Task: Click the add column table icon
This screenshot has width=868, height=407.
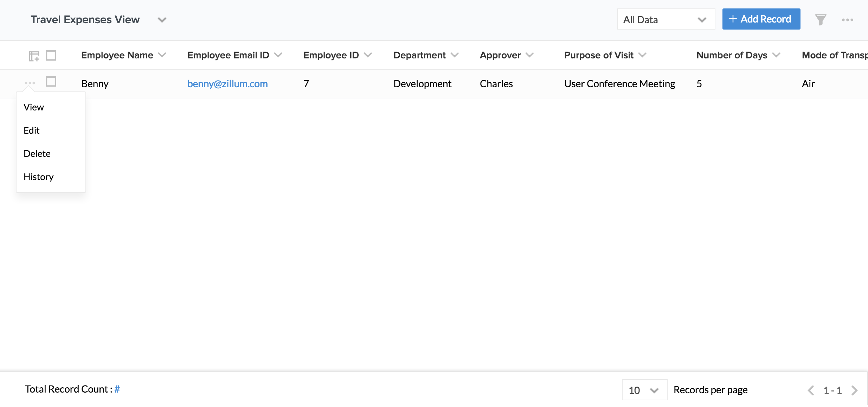Action: pyautogui.click(x=34, y=56)
